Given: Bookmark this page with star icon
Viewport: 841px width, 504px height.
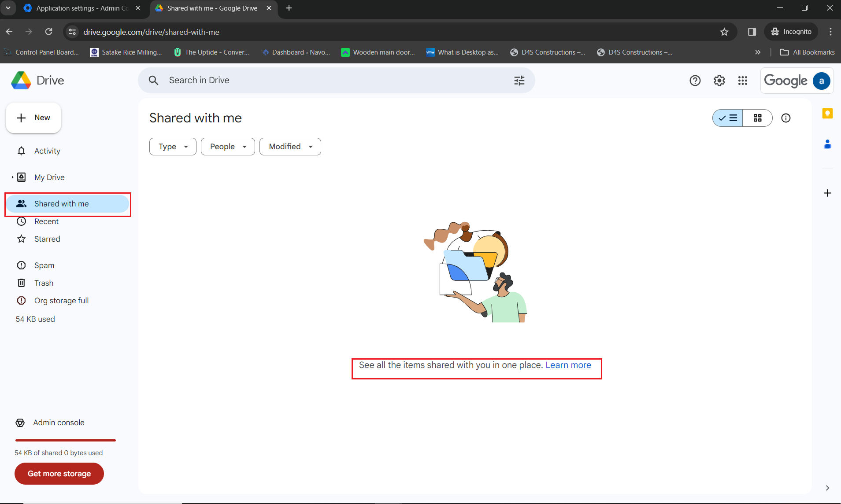Looking at the screenshot, I should (x=724, y=32).
